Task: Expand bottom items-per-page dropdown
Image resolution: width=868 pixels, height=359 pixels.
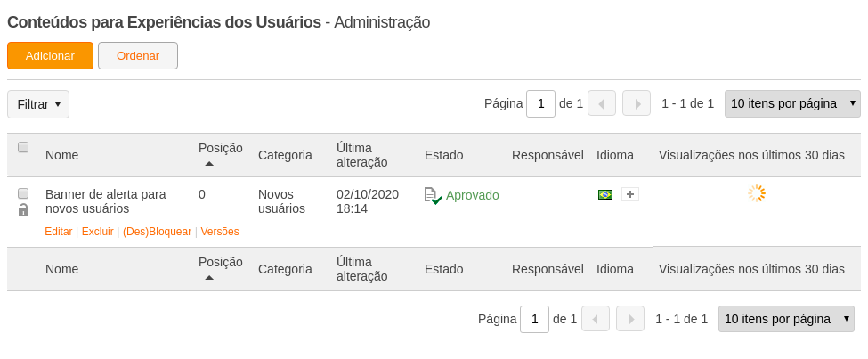Action: (786, 319)
